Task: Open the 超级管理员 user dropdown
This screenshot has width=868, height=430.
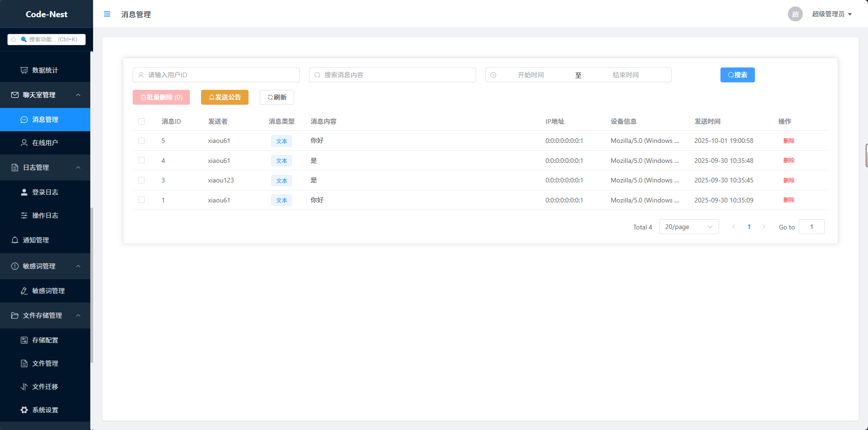Action: pyautogui.click(x=832, y=14)
